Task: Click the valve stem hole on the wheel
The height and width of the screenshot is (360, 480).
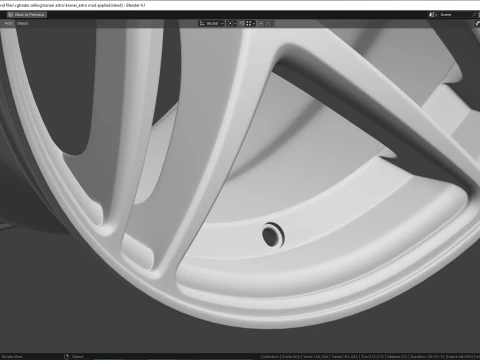Action: point(272,235)
